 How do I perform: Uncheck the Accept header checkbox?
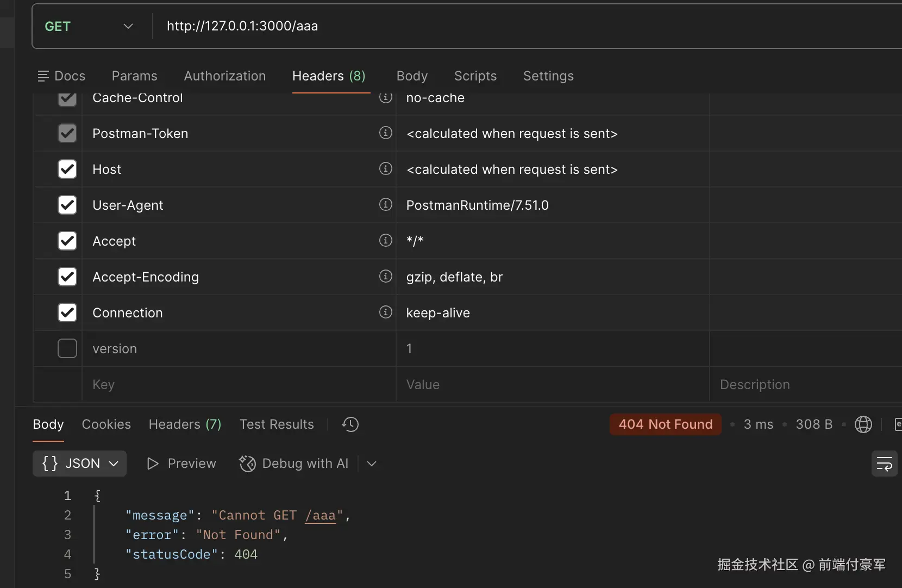pos(67,241)
